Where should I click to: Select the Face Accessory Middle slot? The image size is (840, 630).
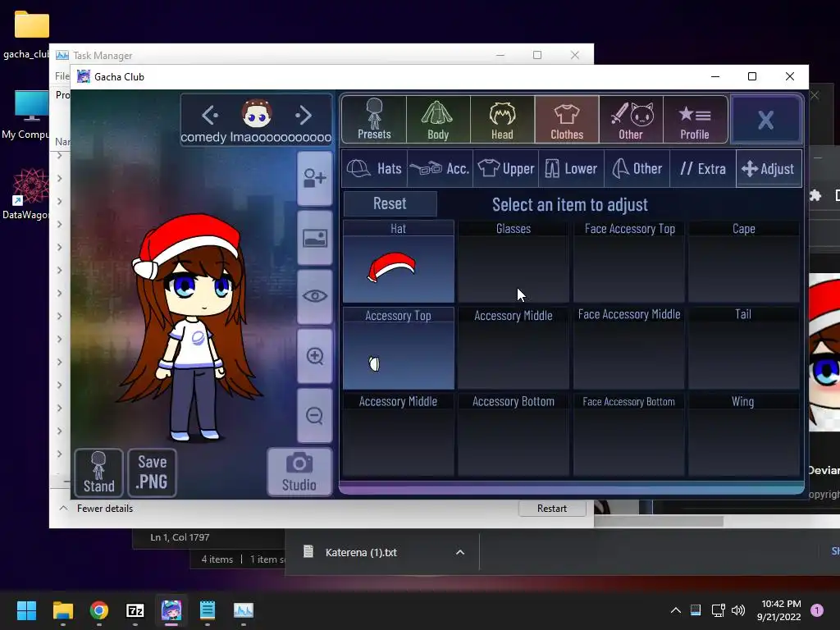[629, 348]
